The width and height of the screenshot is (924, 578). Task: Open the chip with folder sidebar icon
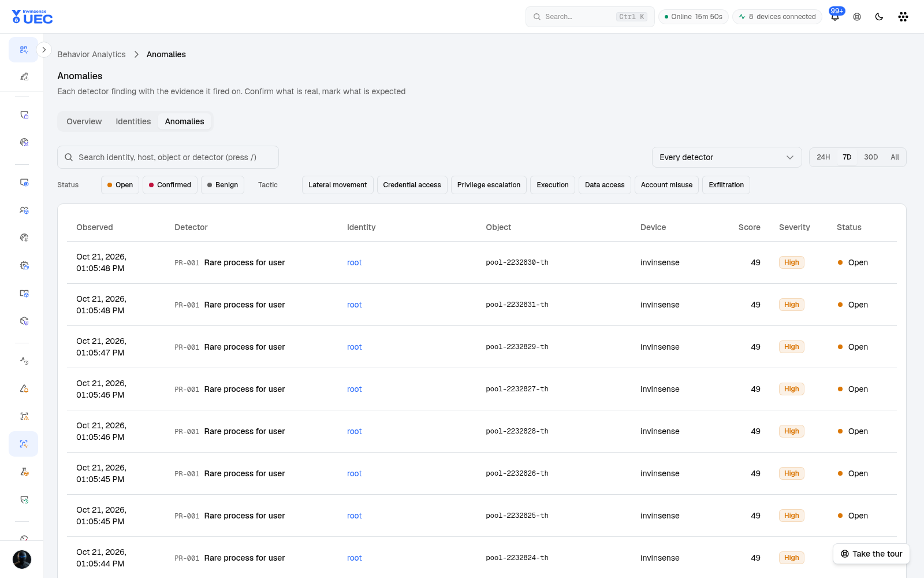(24, 265)
